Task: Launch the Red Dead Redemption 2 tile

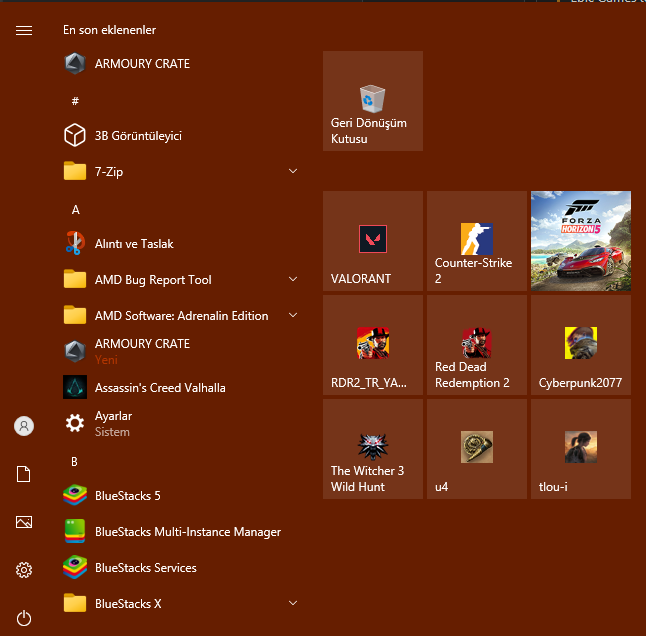Action: 477,345
